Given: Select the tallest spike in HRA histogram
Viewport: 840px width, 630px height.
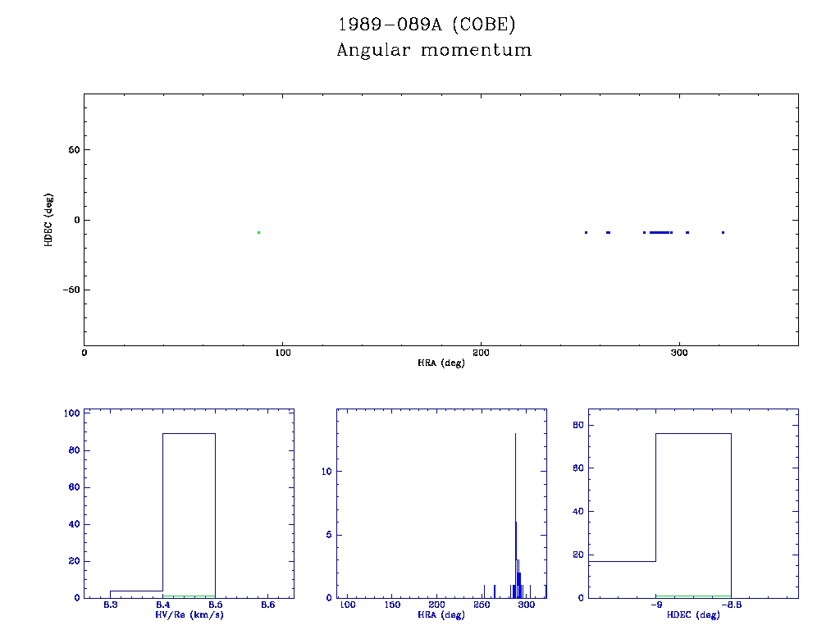Looking at the screenshot, I should [x=515, y=509].
